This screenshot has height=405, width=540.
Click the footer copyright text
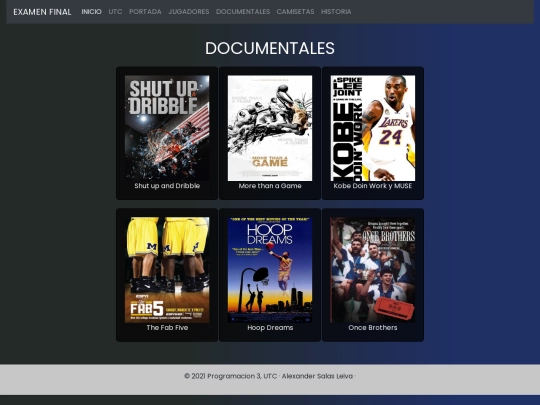270,376
